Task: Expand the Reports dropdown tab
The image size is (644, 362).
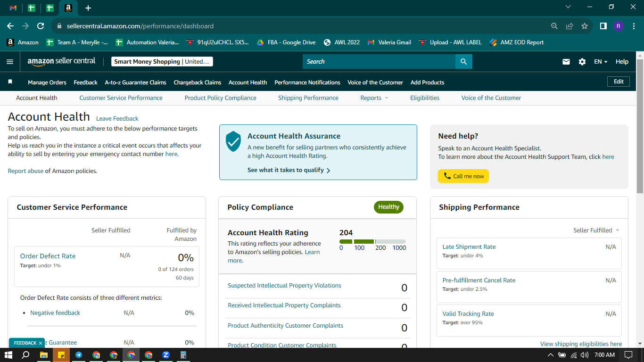Action: pos(374,98)
